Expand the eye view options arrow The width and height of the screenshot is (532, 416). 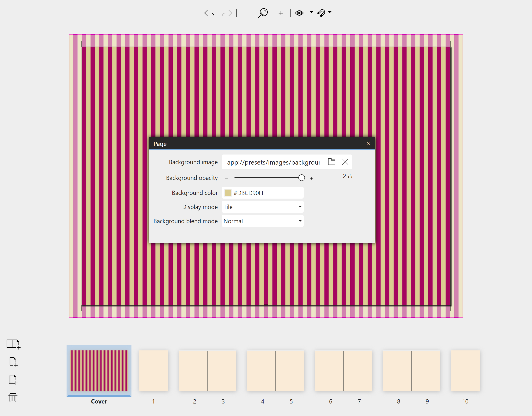coord(311,12)
